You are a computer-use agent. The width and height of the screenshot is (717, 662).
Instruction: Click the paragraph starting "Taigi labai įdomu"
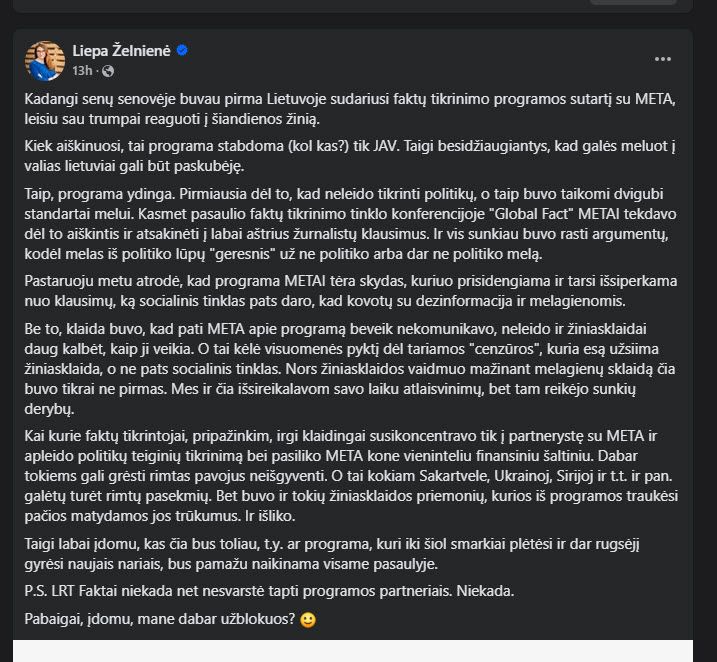(332, 554)
